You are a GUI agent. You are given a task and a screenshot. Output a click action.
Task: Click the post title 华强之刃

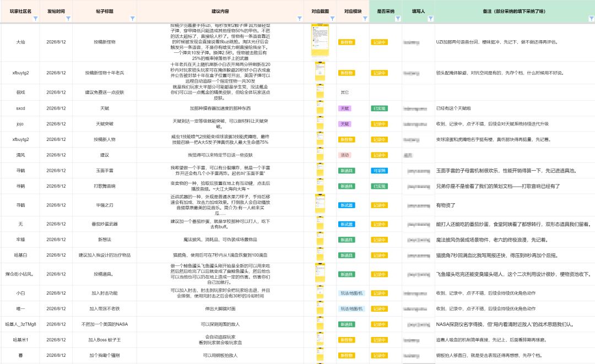tap(104, 205)
